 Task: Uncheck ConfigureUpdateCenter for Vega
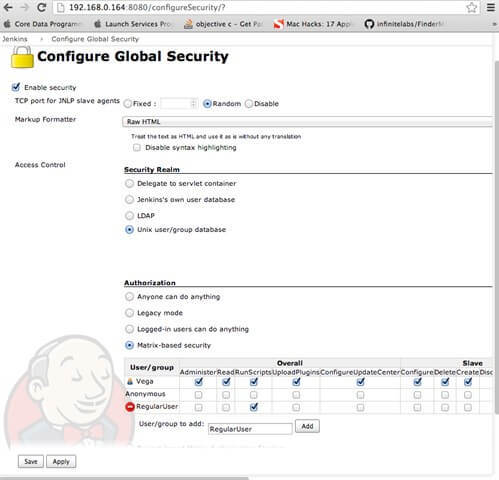360,382
